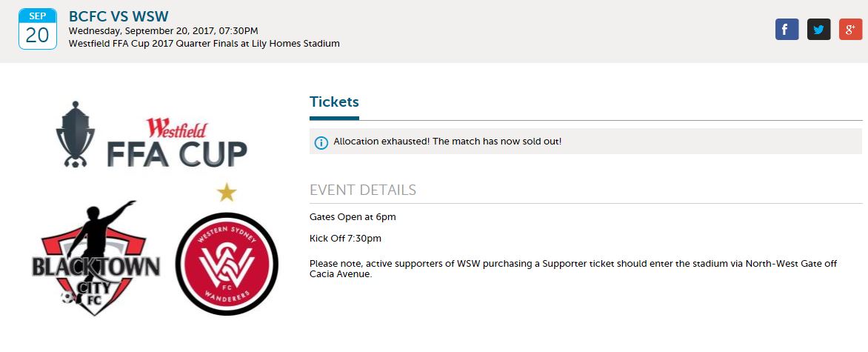Image resolution: width=868 pixels, height=352 pixels.
Task: Share event on Facebook
Action: 787,30
